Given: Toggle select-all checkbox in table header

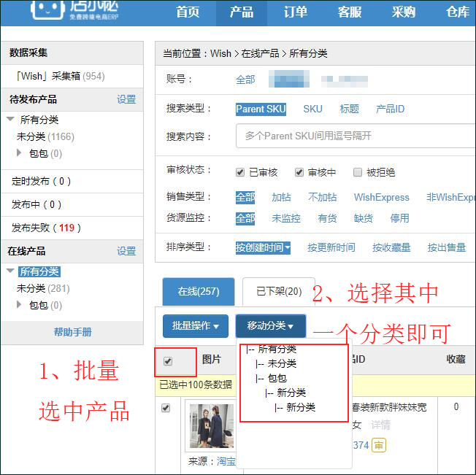Looking at the screenshot, I should (x=168, y=361).
